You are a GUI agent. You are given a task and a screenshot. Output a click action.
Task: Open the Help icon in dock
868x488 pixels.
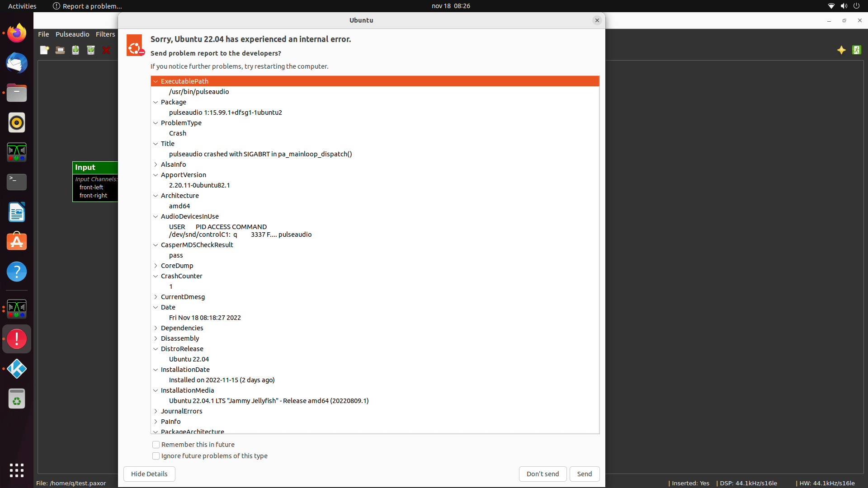click(17, 272)
